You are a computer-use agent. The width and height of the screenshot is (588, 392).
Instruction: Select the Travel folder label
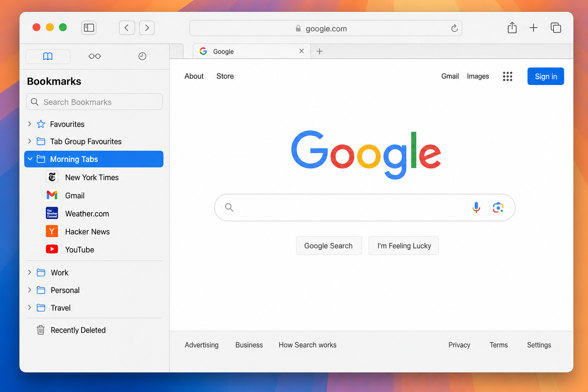coord(60,308)
